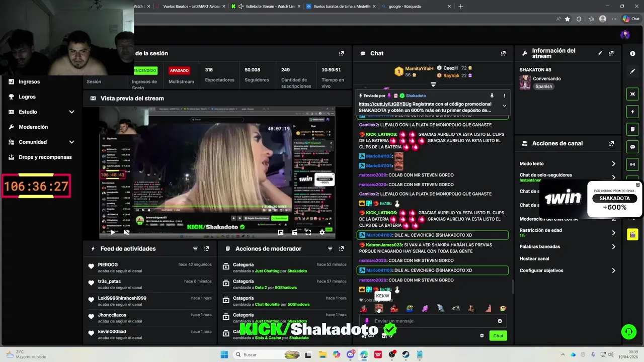Click the broadcast signal icon in right sidebar
This screenshot has width=644, height=362.
632,164
